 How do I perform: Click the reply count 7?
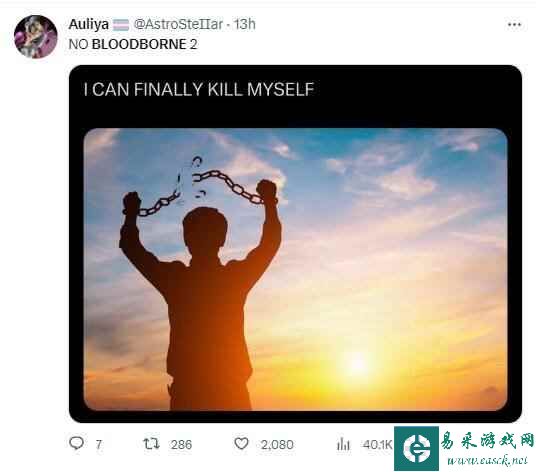pos(98,444)
